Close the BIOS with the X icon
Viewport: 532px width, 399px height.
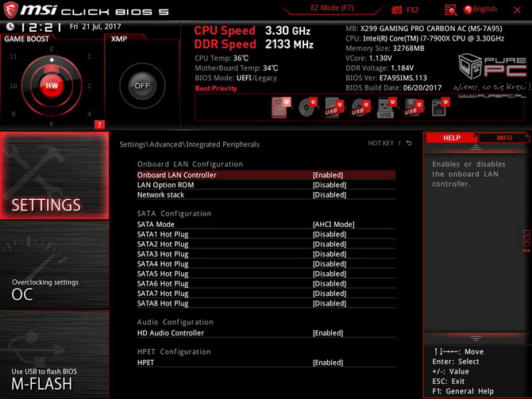click(517, 10)
